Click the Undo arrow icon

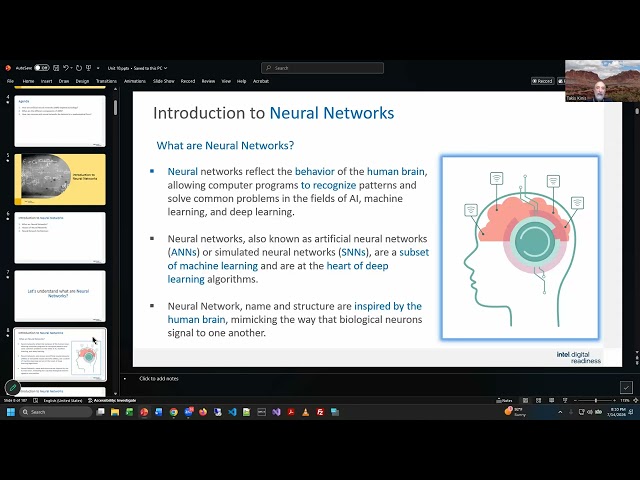(x=65, y=68)
